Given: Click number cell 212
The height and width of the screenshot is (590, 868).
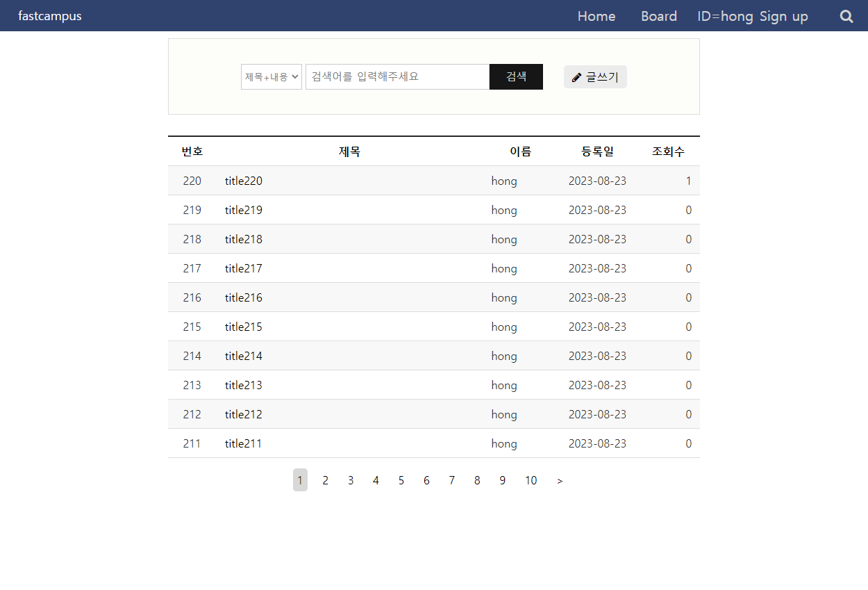Looking at the screenshot, I should click(192, 414).
